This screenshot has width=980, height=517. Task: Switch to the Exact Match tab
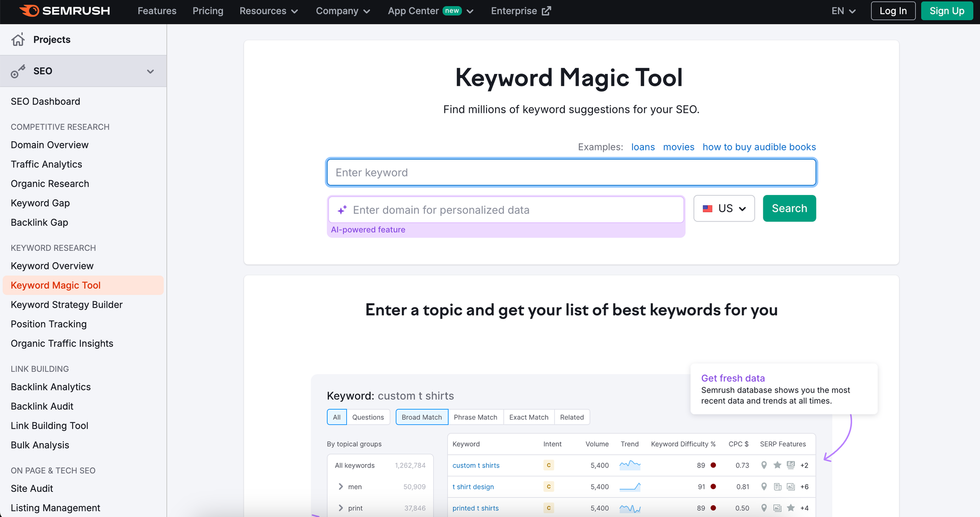[529, 417]
